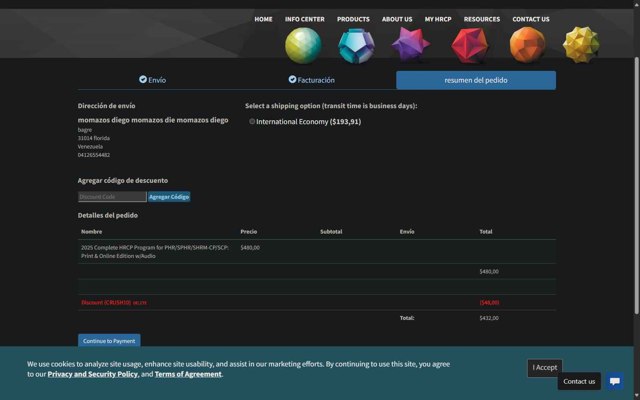Viewport: 640px width, 400px height.
Task: Open INFO CENTER menu
Action: (x=304, y=19)
